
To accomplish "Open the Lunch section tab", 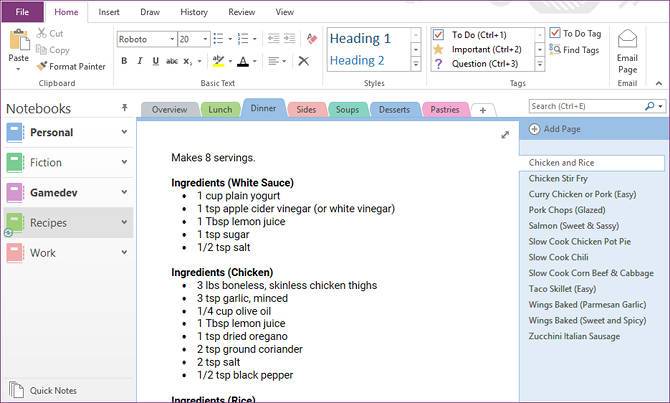I will 220,110.
